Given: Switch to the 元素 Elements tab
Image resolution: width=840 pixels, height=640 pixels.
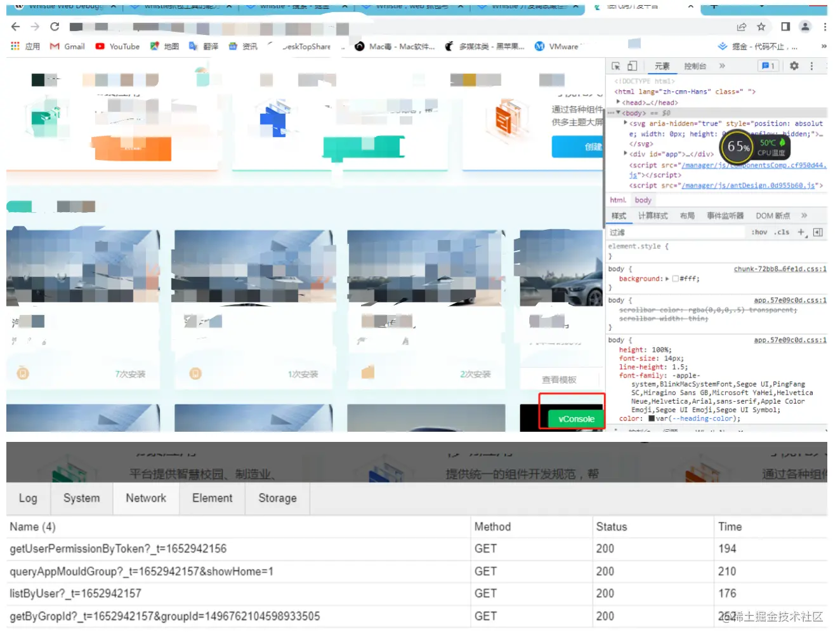Looking at the screenshot, I should 662,66.
